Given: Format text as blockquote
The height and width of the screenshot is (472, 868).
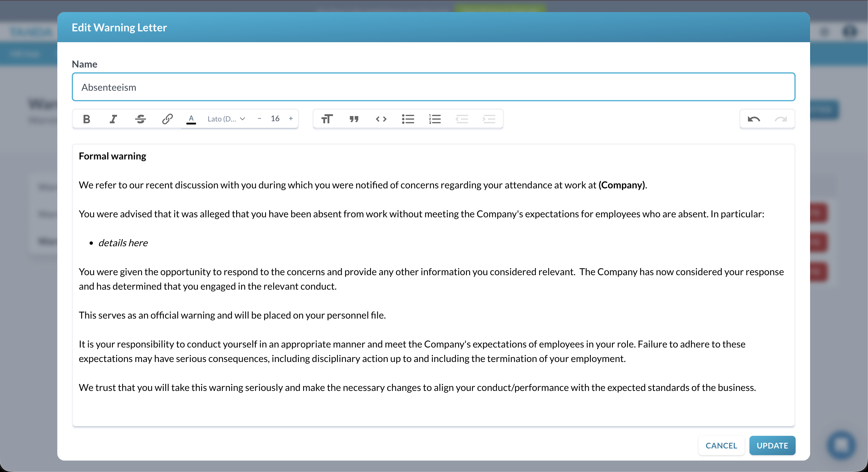Looking at the screenshot, I should [354, 119].
